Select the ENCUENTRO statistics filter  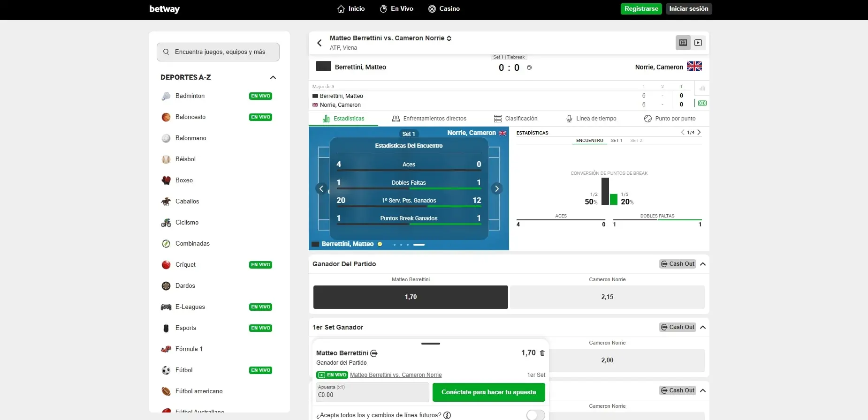click(x=590, y=141)
